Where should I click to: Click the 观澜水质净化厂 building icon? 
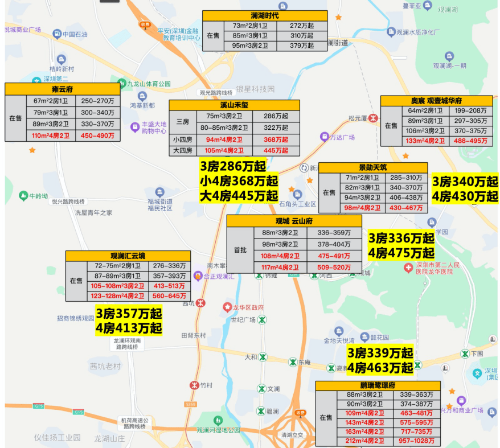click(x=390, y=33)
